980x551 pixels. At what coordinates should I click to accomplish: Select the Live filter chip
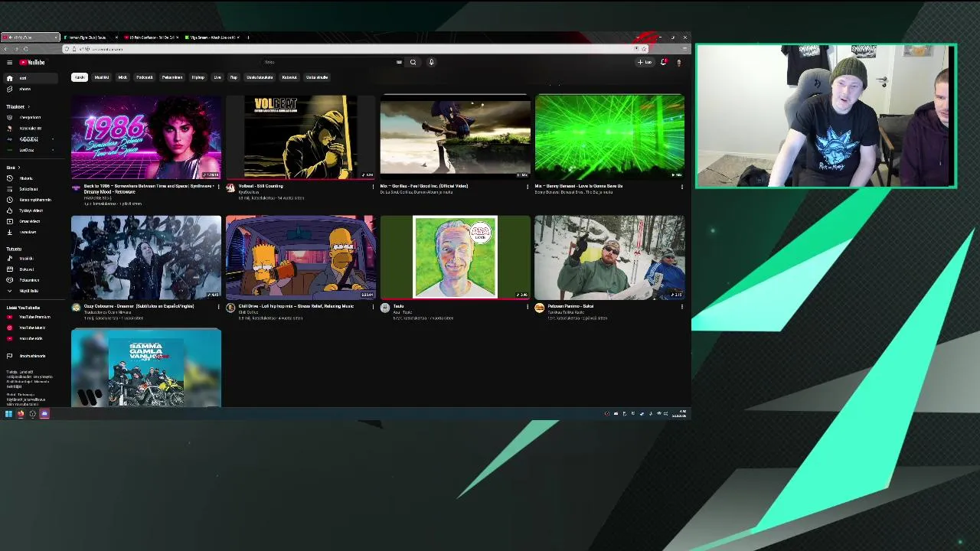(217, 77)
